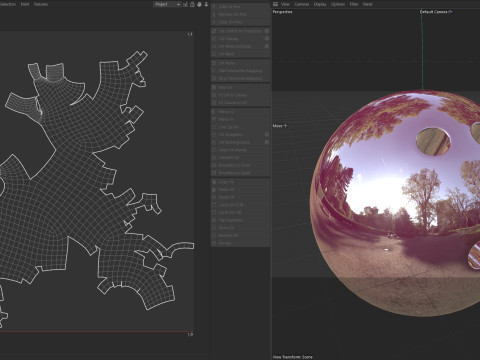This screenshot has height=360, width=480.
Task: Open options gear for UV Weld and Relax
Action: (267, 46)
